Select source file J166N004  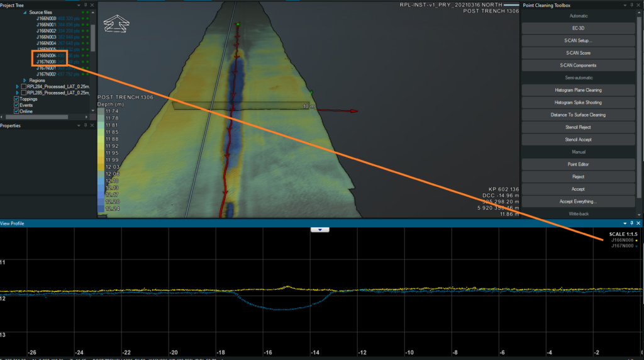coord(46,43)
